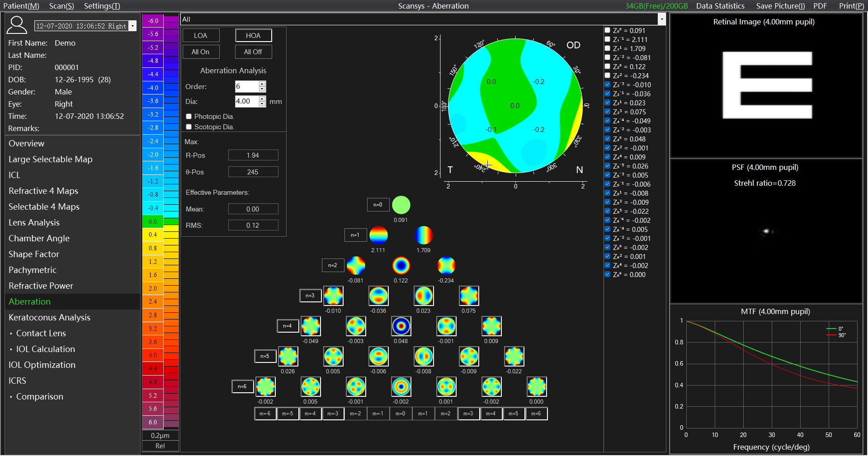Click the astigmatism Zernike icon labeled -0.234
The height and width of the screenshot is (456, 868).
446,265
